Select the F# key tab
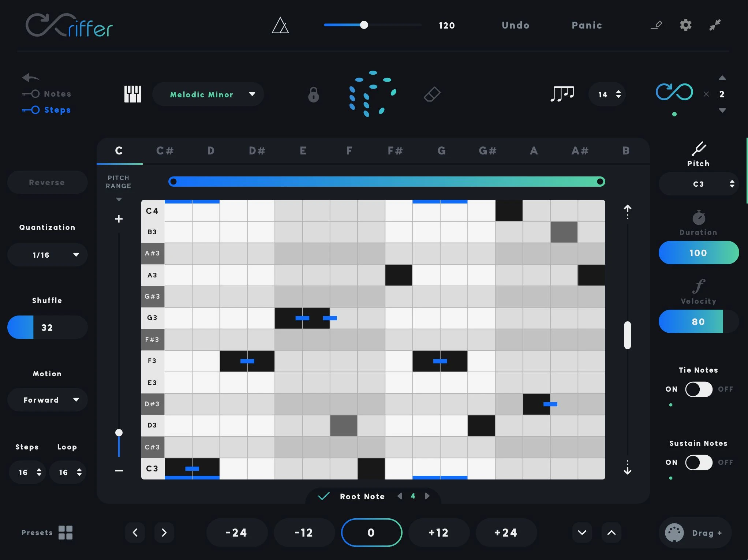Screen dimensions: 748x560 pos(395,151)
